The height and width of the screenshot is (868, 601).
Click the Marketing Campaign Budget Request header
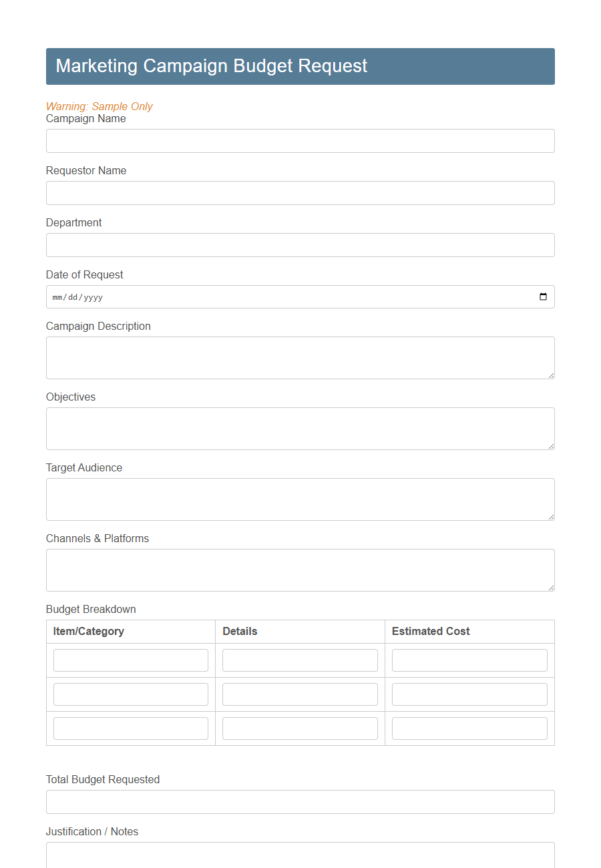coord(212,66)
